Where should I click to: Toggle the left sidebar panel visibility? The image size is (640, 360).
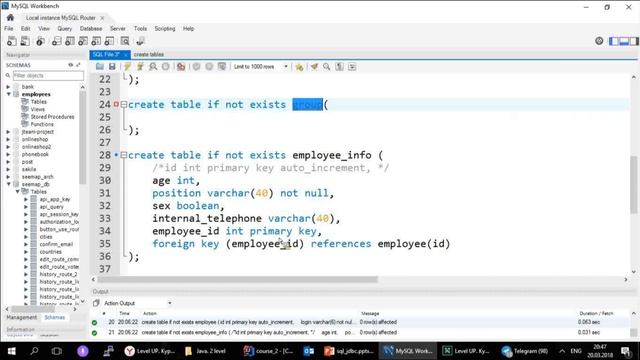tap(614, 41)
